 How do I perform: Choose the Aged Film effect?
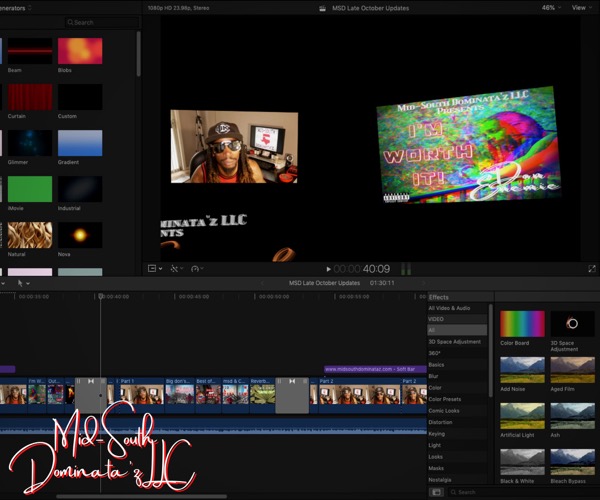[572, 370]
